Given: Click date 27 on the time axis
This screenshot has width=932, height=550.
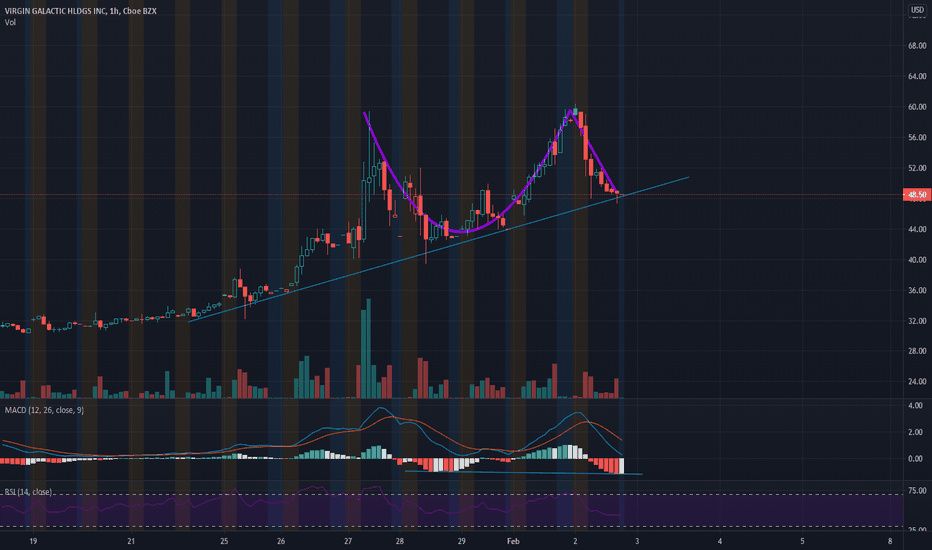Looking at the screenshot, I should pyautogui.click(x=348, y=541).
